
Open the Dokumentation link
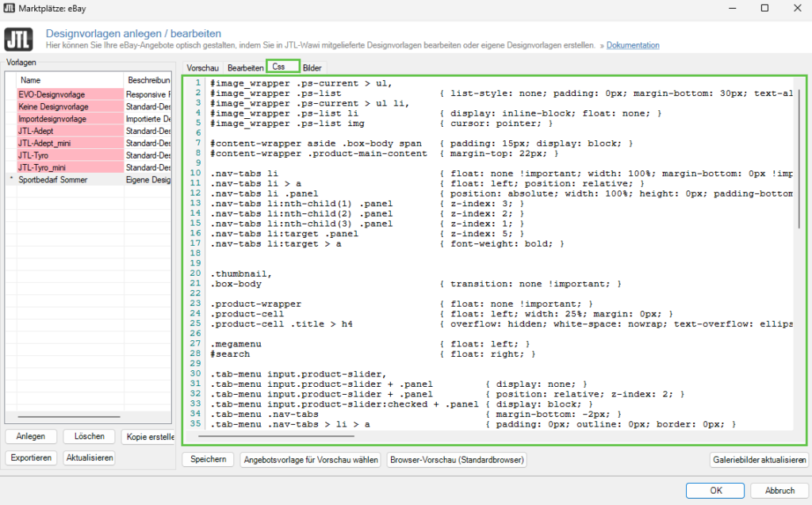coord(632,45)
